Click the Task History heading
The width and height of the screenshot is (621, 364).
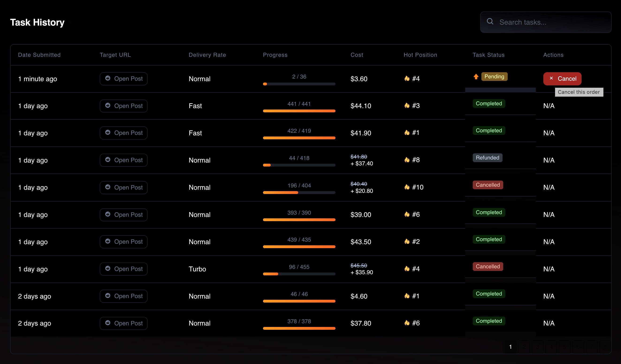coord(37,23)
